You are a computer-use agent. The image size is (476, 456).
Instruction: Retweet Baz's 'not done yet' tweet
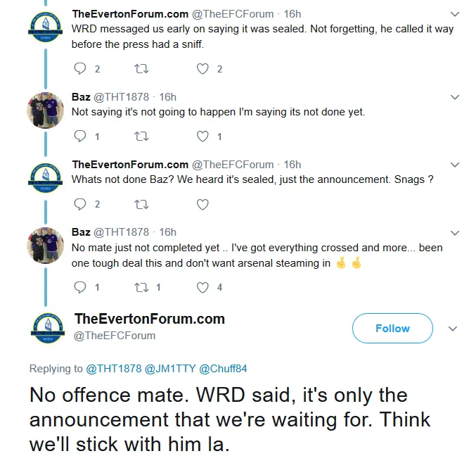(141, 137)
